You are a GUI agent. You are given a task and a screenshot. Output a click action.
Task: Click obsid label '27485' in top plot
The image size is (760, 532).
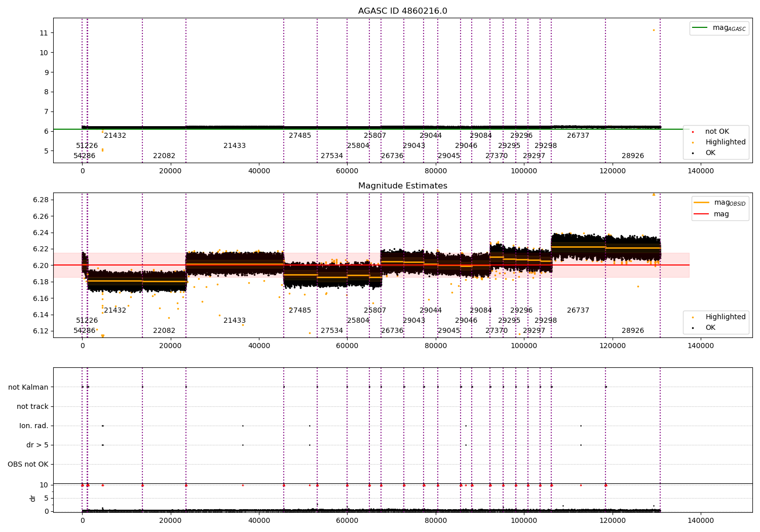[300, 136]
